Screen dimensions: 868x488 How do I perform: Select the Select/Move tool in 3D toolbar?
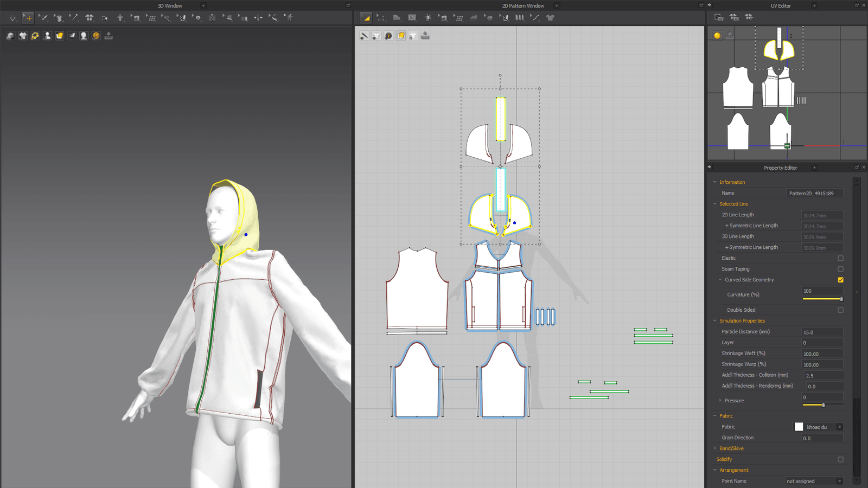pyautogui.click(x=28, y=18)
